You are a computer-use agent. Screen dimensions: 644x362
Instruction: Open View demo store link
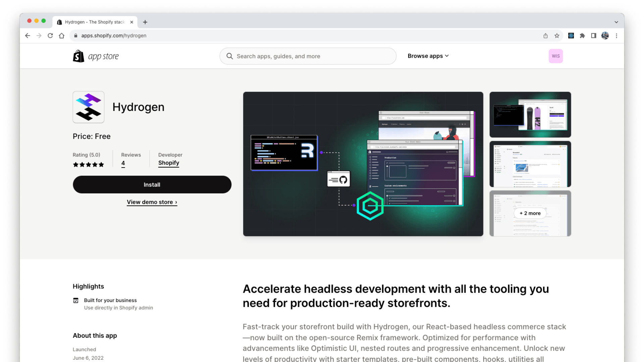pos(152,202)
